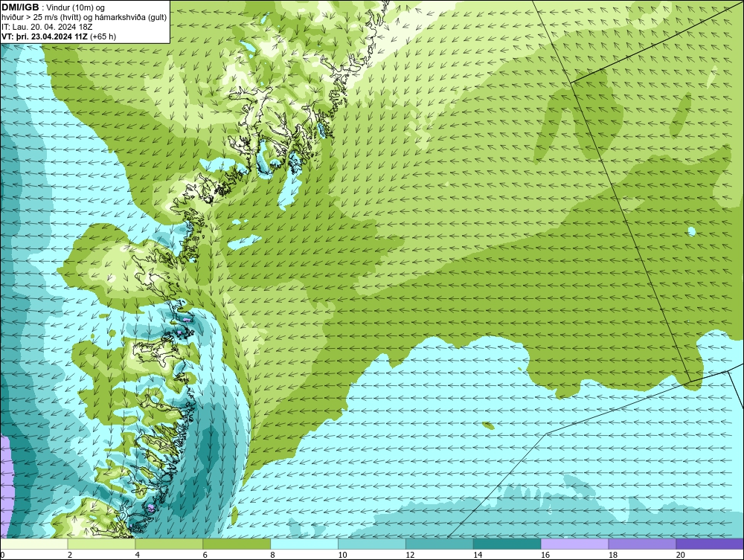Click the 2–4 m/s light green swatch
The image size is (744, 560).
(x=101, y=544)
